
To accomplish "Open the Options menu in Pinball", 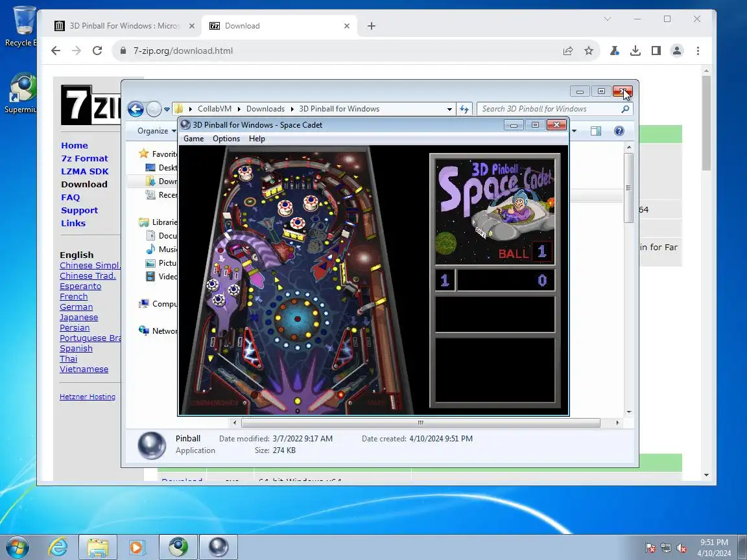I will coord(226,139).
